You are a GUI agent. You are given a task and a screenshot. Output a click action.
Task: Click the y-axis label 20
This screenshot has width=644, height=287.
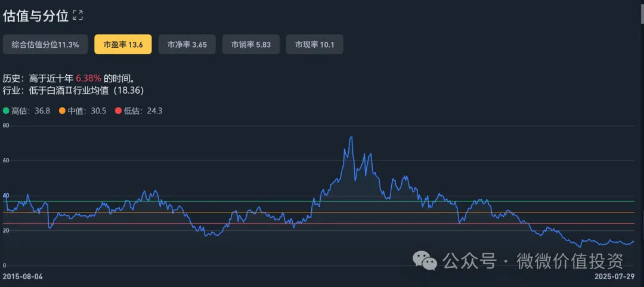6,230
